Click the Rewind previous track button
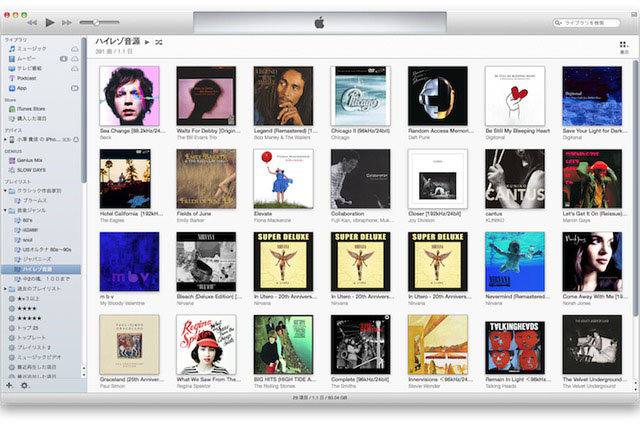640x425 pixels. click(31, 22)
